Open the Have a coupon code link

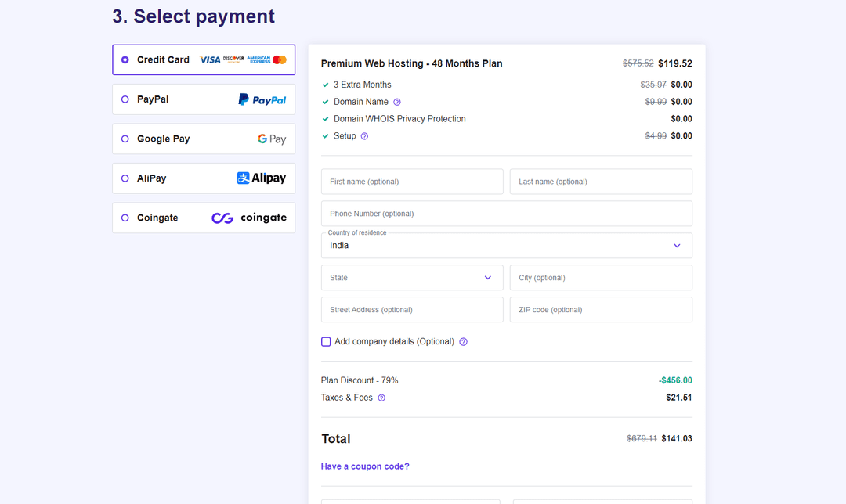click(365, 466)
